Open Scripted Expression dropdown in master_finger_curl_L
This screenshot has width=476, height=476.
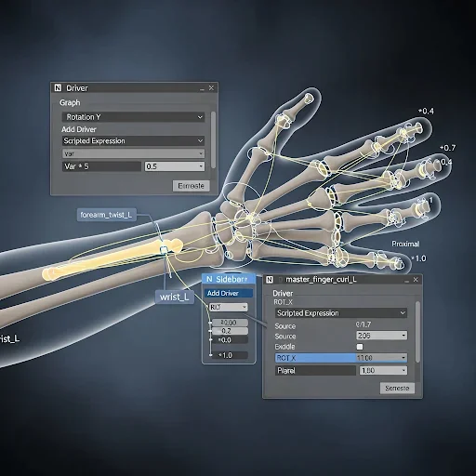(x=341, y=313)
